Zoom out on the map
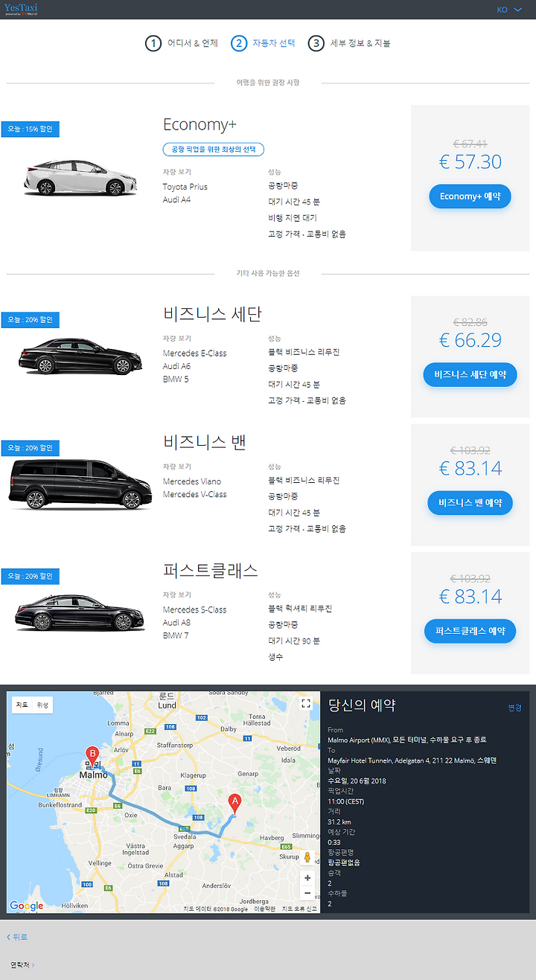Image resolution: width=536 pixels, height=980 pixels. tap(307, 893)
